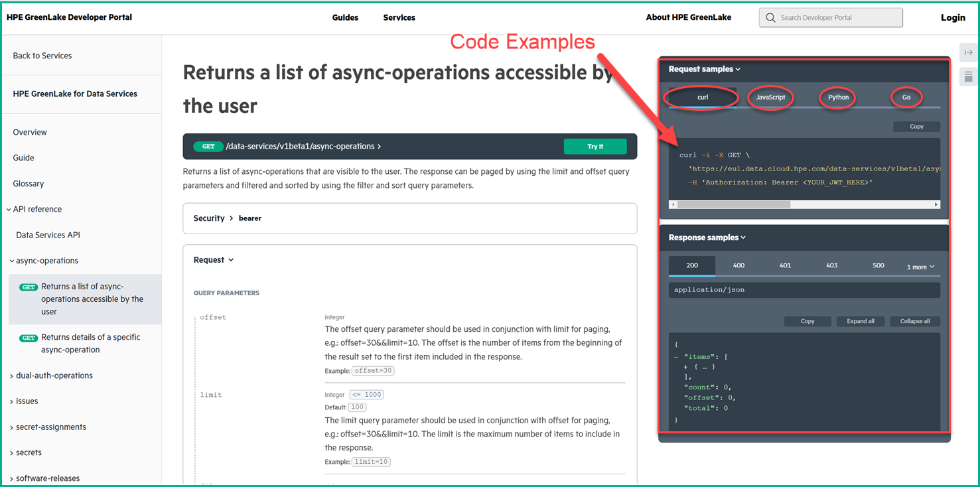Open the Services menu
The width and height of the screenshot is (980, 487).
point(399,18)
